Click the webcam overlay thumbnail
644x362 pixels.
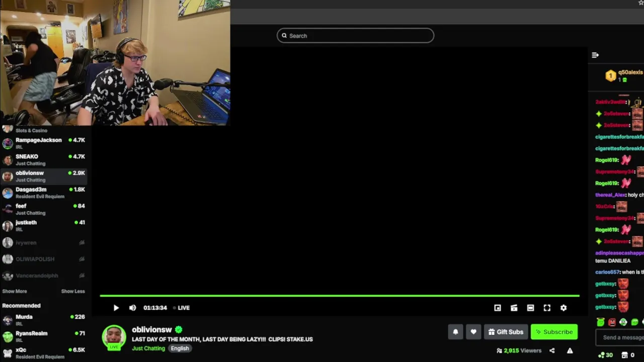(x=115, y=62)
